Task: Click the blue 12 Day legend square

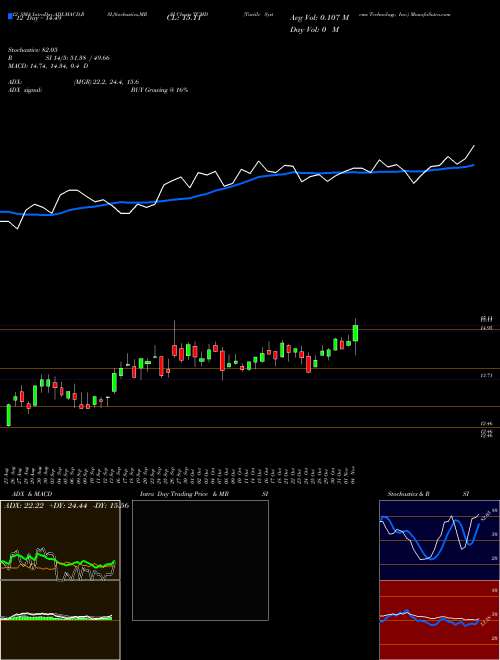Action: 10,17
